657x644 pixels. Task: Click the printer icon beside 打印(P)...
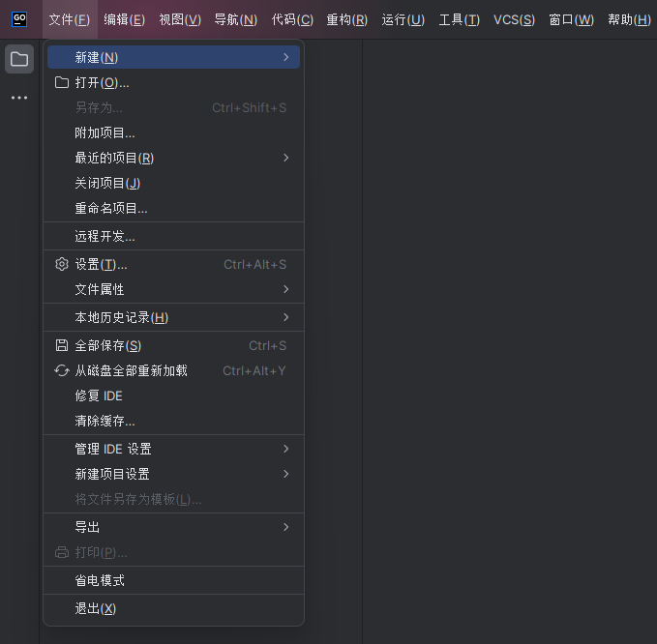coord(62,552)
